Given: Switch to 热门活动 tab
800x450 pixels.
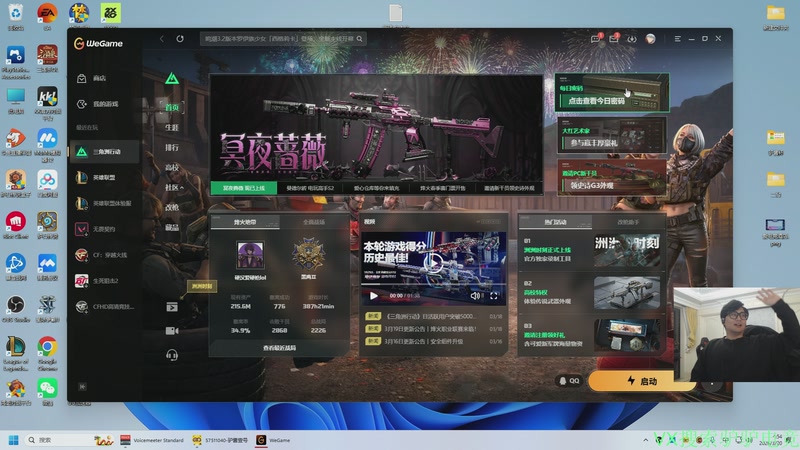Looking at the screenshot, I should pyautogui.click(x=556, y=222).
